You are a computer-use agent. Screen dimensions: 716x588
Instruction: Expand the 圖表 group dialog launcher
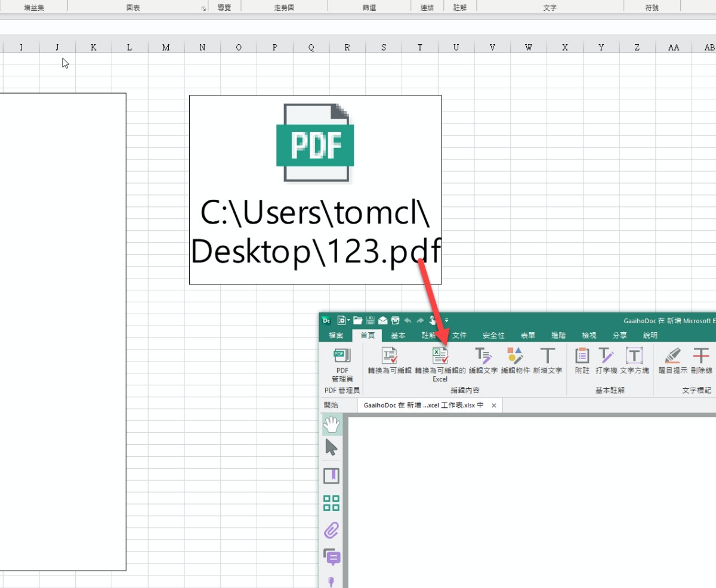point(203,8)
